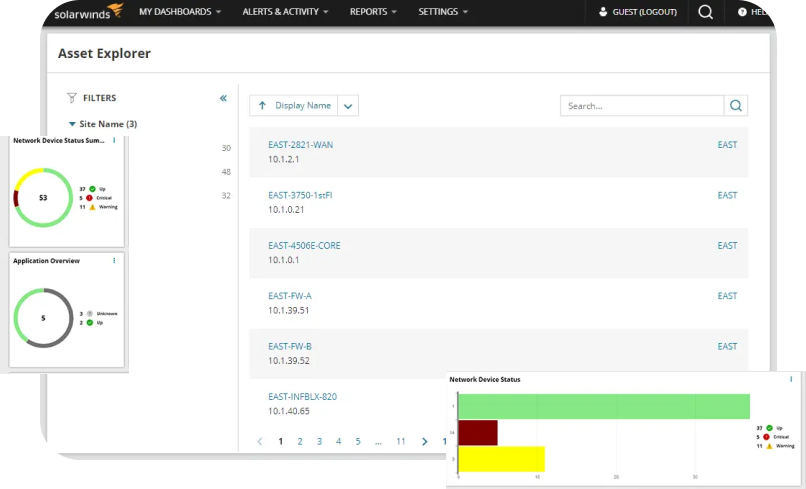
Task: Open Application Overview widget options menu
Action: (x=114, y=260)
